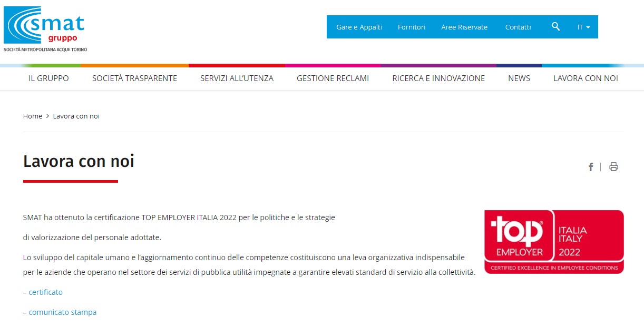Go to Gestione Reclami

point(333,78)
